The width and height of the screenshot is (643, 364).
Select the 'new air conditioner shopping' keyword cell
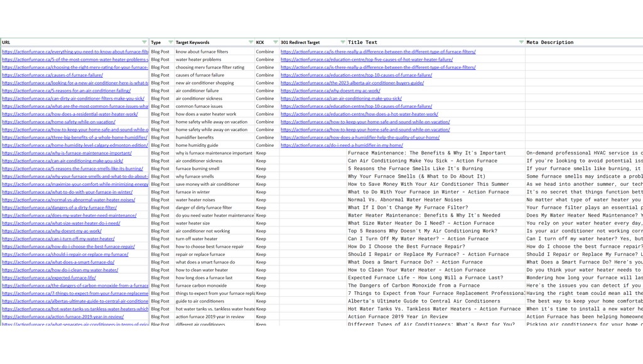pyautogui.click(x=215, y=83)
